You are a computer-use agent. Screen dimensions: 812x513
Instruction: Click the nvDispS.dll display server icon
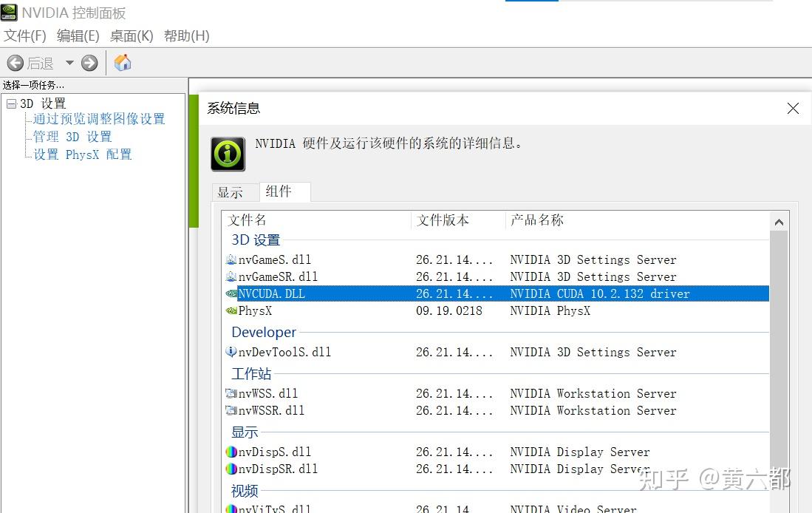pyautogui.click(x=231, y=452)
